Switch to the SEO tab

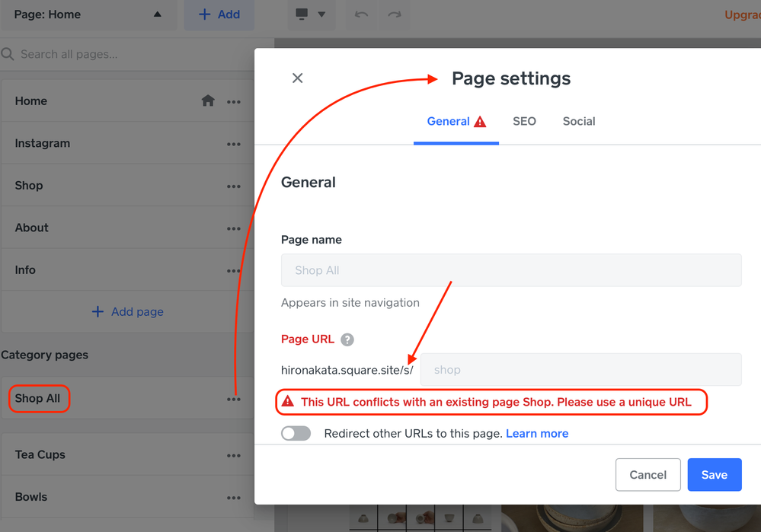[x=524, y=121]
